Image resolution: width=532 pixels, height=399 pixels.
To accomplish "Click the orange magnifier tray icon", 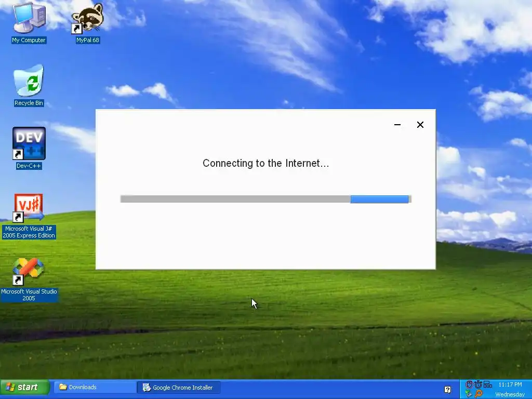I will [478, 394].
